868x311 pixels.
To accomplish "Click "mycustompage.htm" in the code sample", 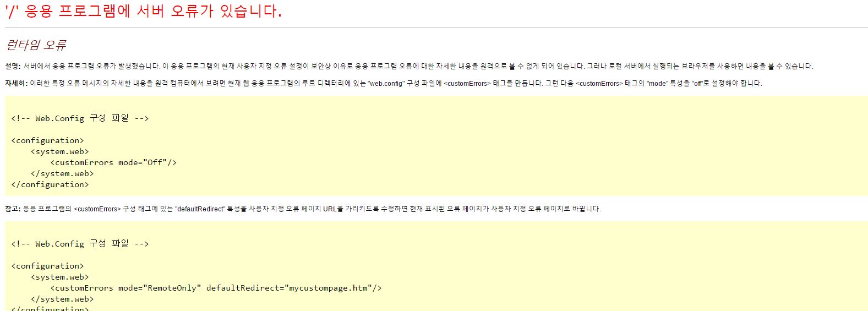I will tap(328, 288).
